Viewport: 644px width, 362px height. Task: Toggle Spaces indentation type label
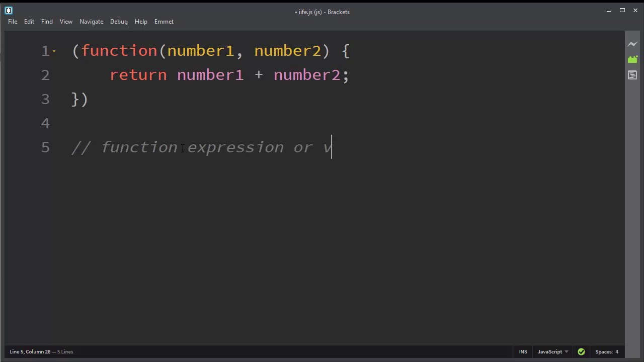(x=604, y=352)
